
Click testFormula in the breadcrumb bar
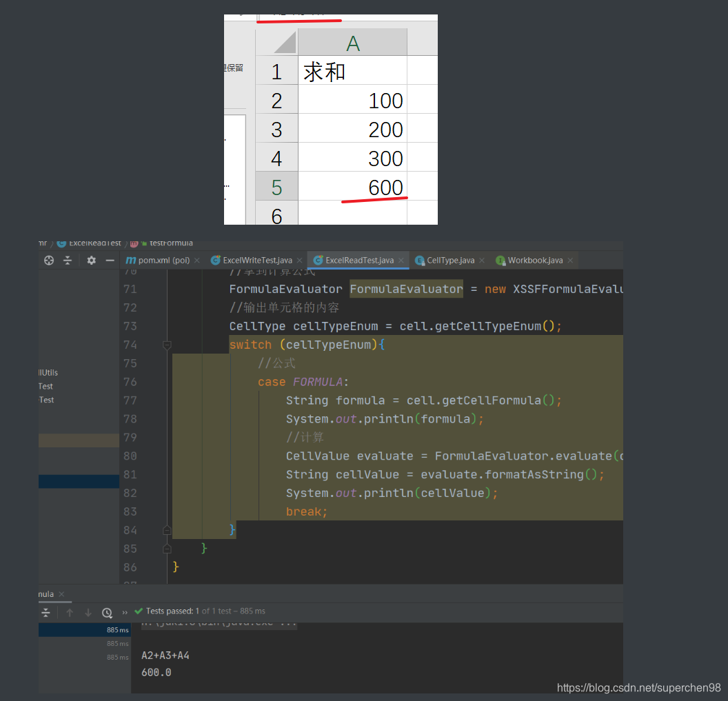click(171, 243)
